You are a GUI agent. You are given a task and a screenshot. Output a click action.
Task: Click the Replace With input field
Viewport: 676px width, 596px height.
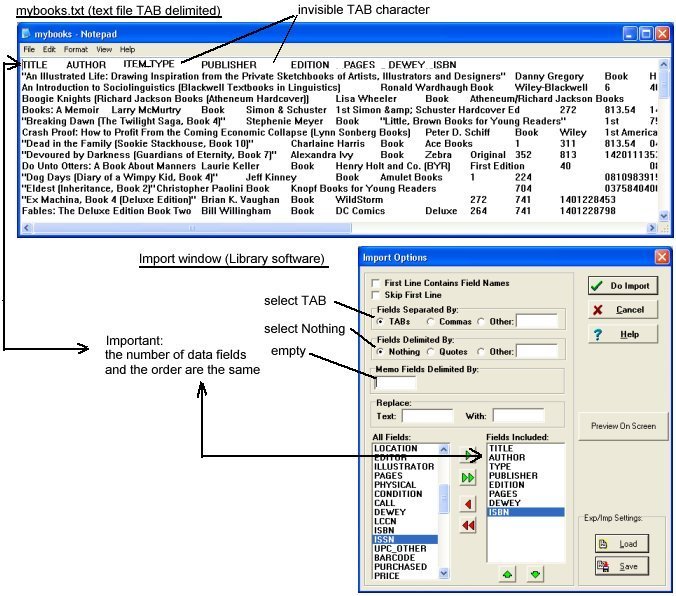pyautogui.click(x=519, y=416)
